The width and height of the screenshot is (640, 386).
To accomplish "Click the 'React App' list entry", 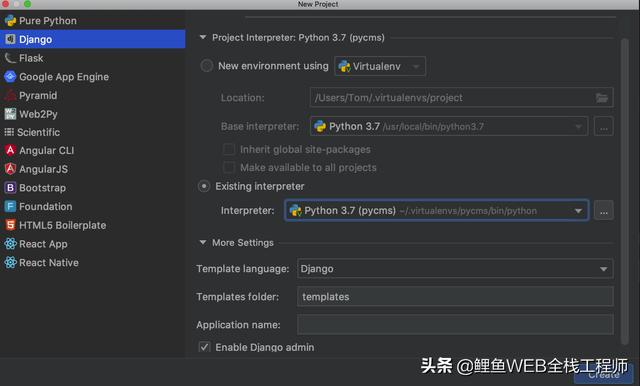I will 93,244.
